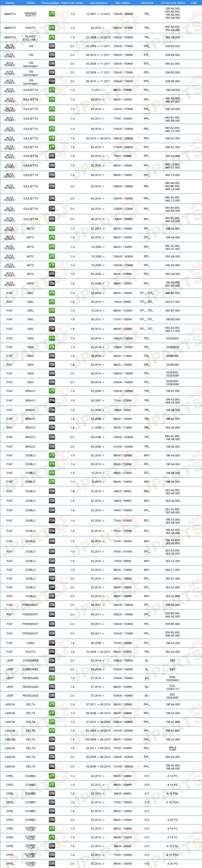Click diesel ON icon in Opel Combo 04.2015 row
This screenshot has height=868, width=202.
pos(52,811)
